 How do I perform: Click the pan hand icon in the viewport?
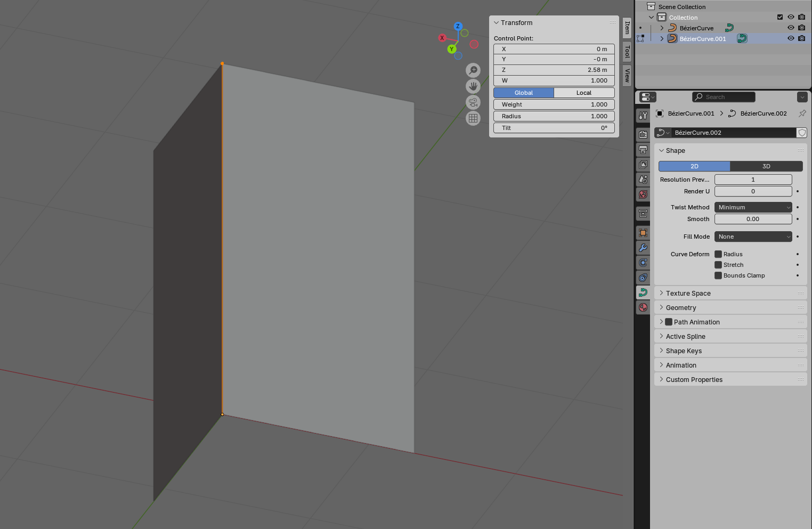(x=473, y=86)
